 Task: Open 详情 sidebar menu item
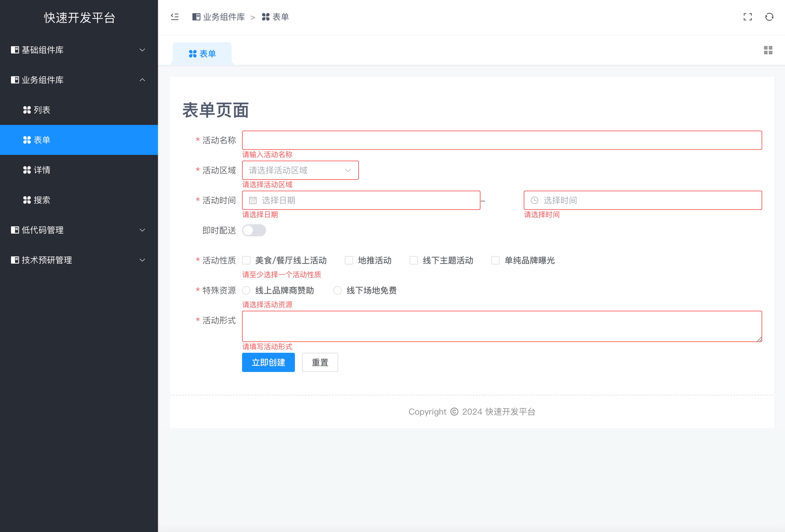(x=42, y=170)
